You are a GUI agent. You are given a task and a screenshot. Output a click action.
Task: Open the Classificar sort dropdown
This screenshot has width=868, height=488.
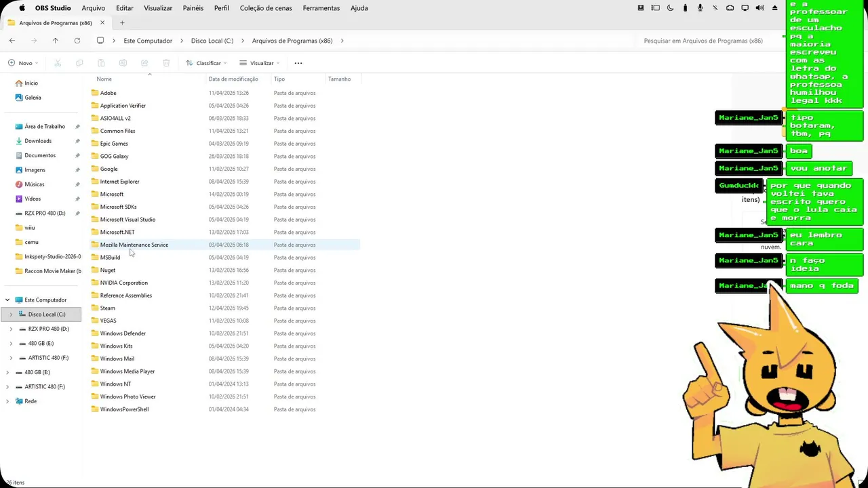pyautogui.click(x=208, y=63)
